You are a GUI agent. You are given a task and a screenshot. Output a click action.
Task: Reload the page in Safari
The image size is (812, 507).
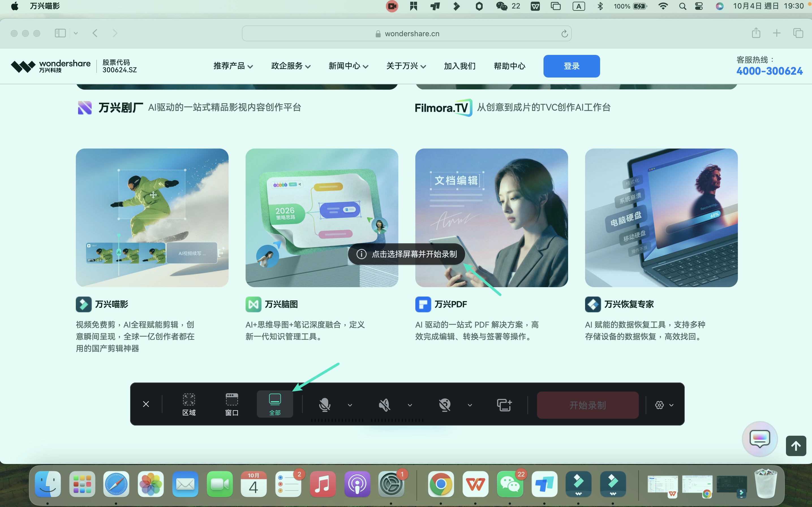[564, 34]
